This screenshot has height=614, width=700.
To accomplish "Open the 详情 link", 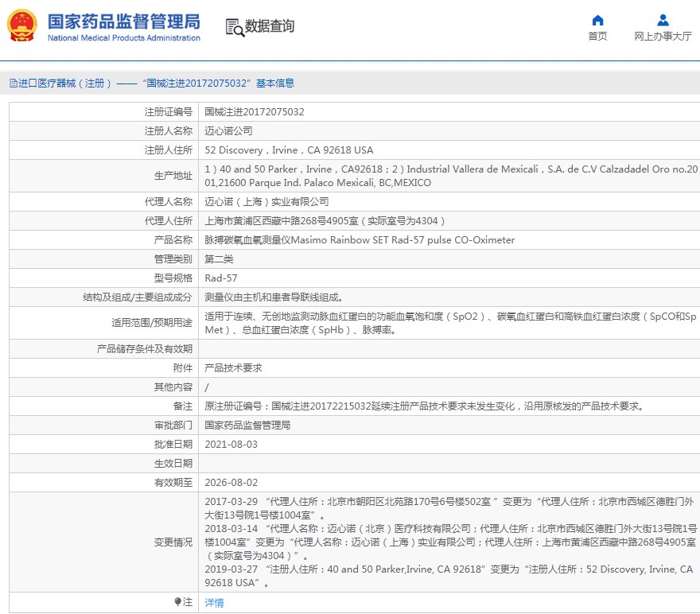I will tap(214, 602).
